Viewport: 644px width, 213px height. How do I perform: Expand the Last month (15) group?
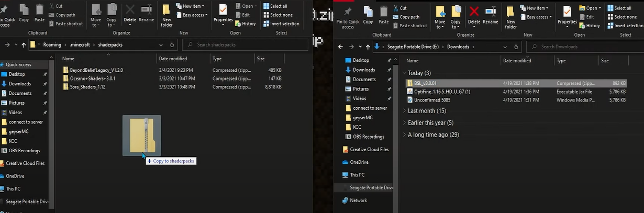pos(405,111)
